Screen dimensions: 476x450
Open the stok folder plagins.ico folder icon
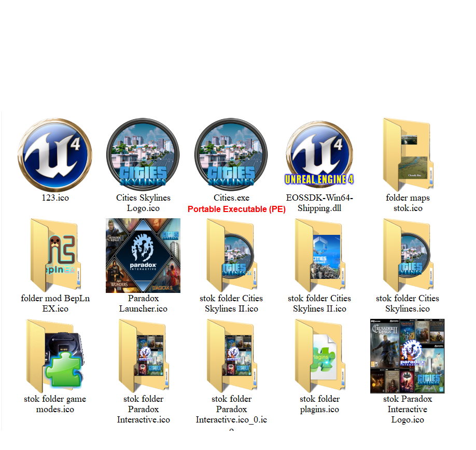point(319,356)
